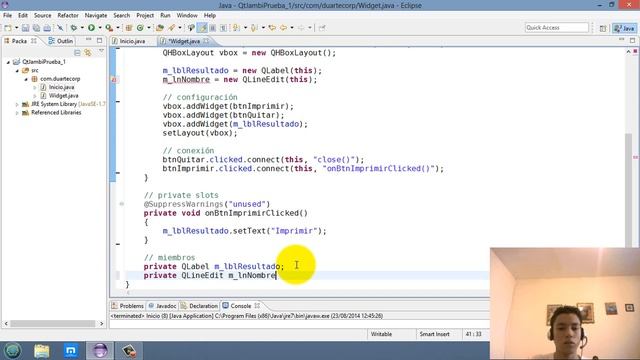Collapse the QtJambiPrueba_1 project node

click(x=8, y=62)
